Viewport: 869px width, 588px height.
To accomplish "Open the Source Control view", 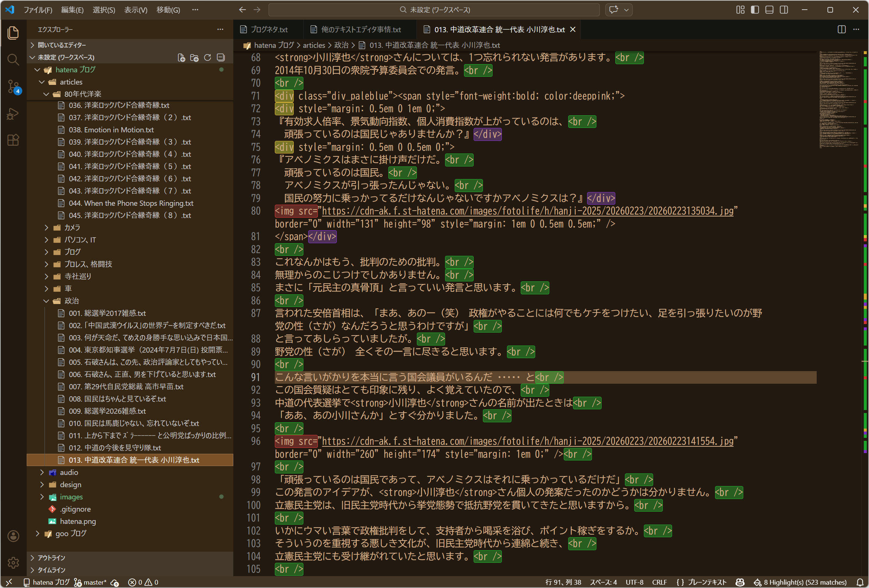I will (x=13, y=86).
